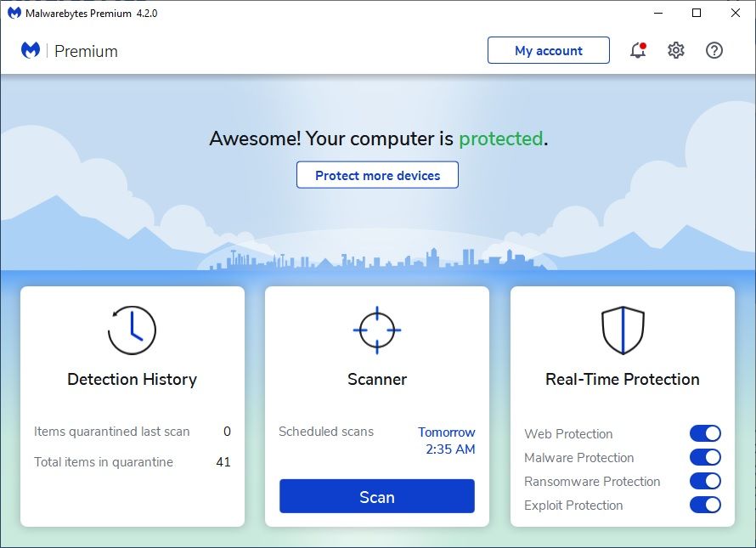
Task: Disable Exploit Protection
Action: (x=705, y=505)
